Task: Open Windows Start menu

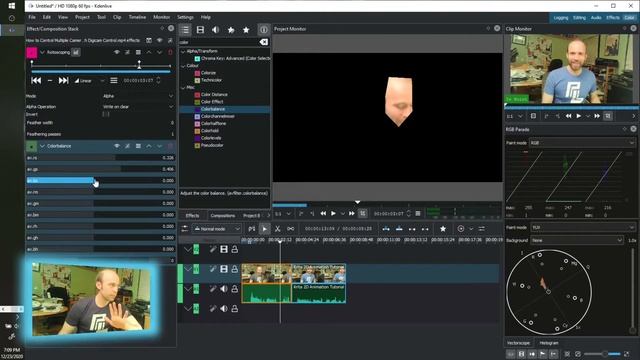Action: [11, 6]
